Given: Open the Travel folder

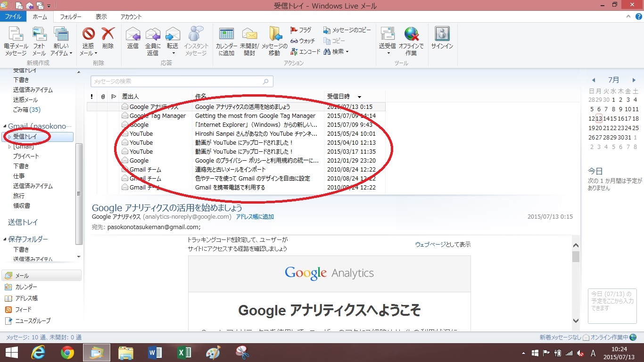Looking at the screenshot, I should point(19,196).
